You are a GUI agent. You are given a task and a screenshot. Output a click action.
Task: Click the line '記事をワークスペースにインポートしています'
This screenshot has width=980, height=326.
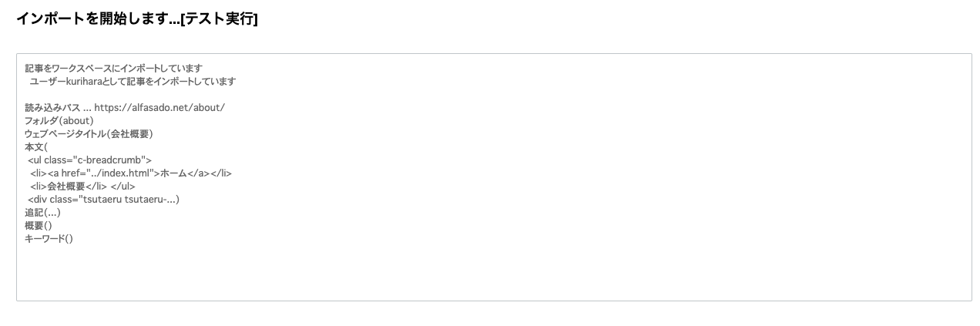tap(113, 68)
